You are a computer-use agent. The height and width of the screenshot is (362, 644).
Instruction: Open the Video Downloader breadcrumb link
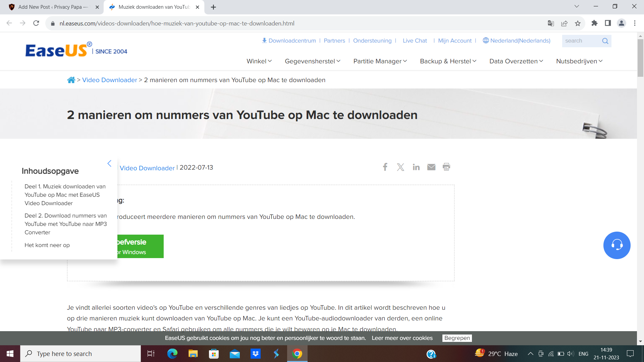[x=109, y=80]
